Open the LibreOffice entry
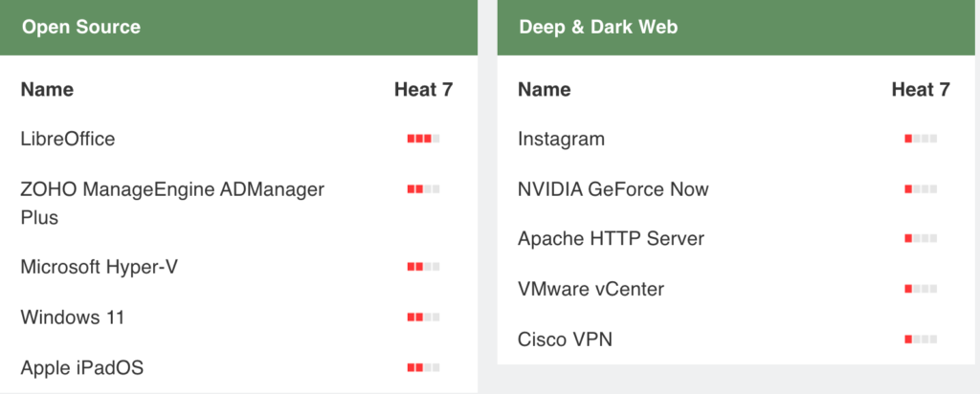The width and height of the screenshot is (980, 394). 68,139
